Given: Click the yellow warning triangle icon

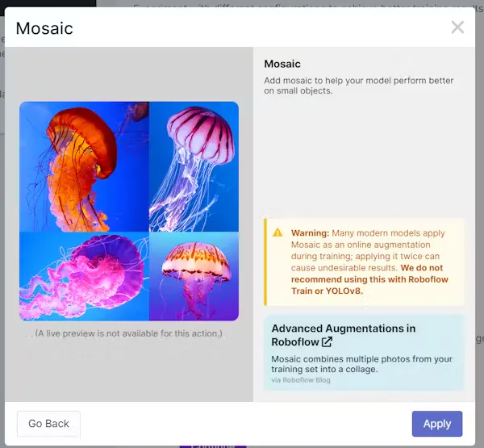Looking at the screenshot, I should 277,232.
